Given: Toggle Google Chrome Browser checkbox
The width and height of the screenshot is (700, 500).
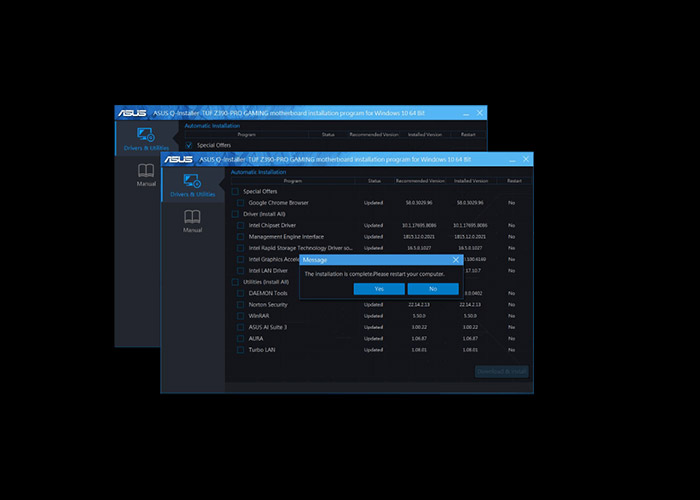Looking at the screenshot, I should pos(241,203).
